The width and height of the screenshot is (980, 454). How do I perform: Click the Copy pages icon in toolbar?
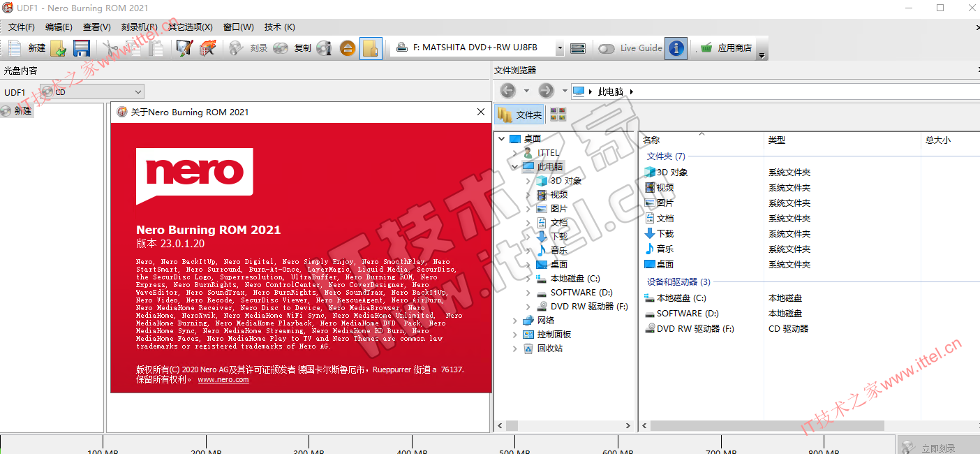pos(134,48)
